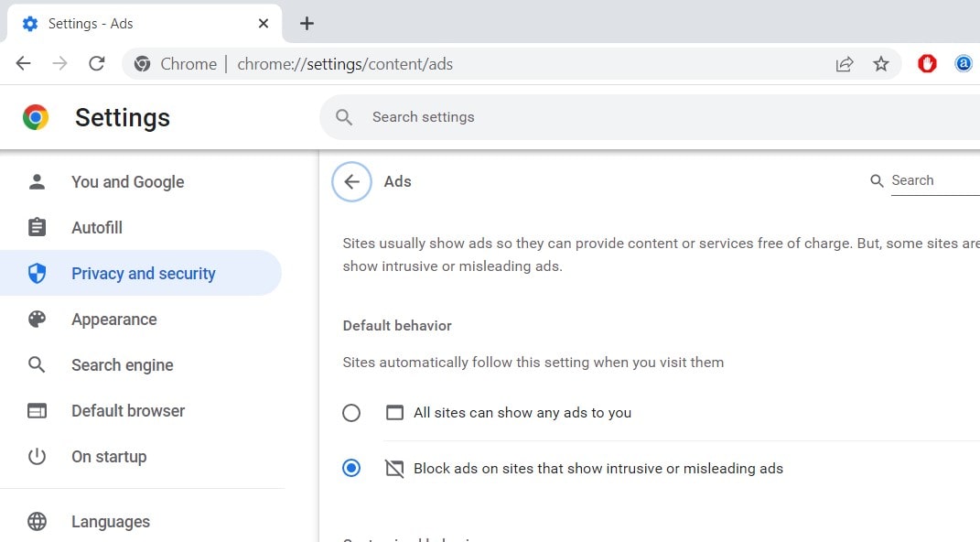Select All sites can show any ads
Image resolution: width=980 pixels, height=542 pixels.
(x=351, y=413)
